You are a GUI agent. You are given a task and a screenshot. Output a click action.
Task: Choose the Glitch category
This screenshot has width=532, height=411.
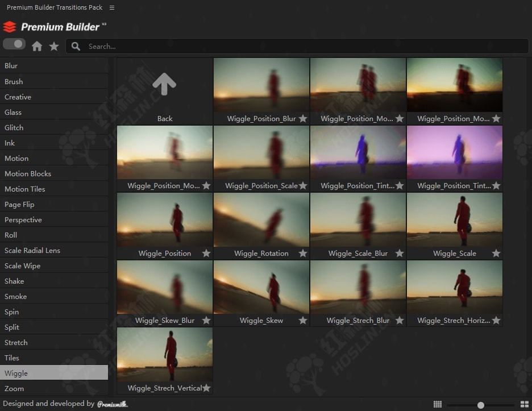click(54, 127)
